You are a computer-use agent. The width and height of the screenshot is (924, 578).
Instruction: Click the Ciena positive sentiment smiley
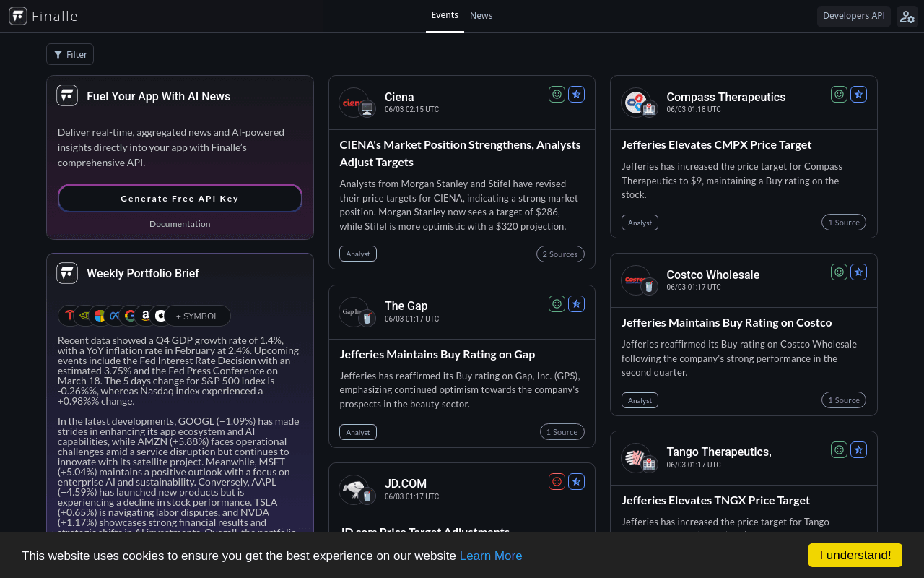pyautogui.click(x=557, y=94)
